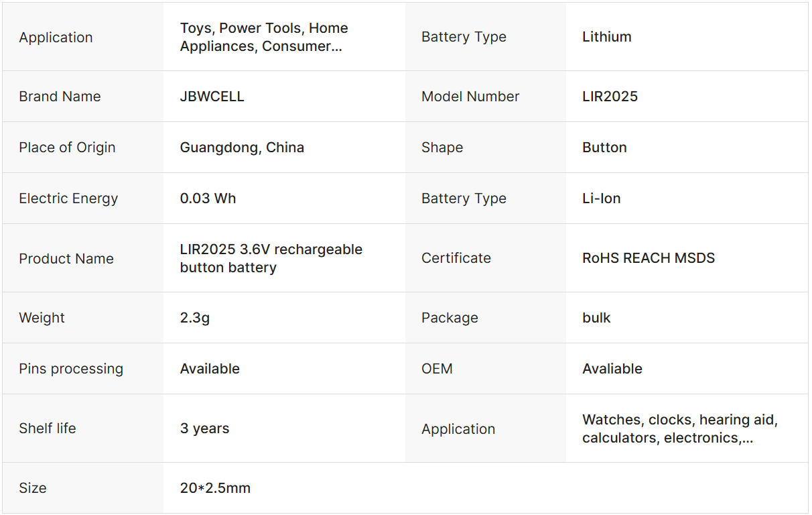The height and width of the screenshot is (515, 812).
Task: Select the 'Guangdong, China' cell
Action: 242,148
